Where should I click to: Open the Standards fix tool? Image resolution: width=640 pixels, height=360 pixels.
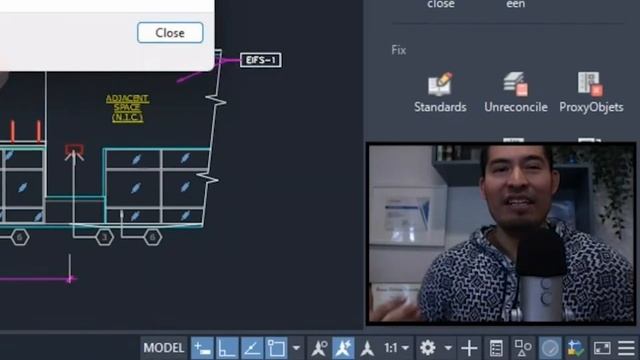[x=440, y=93]
